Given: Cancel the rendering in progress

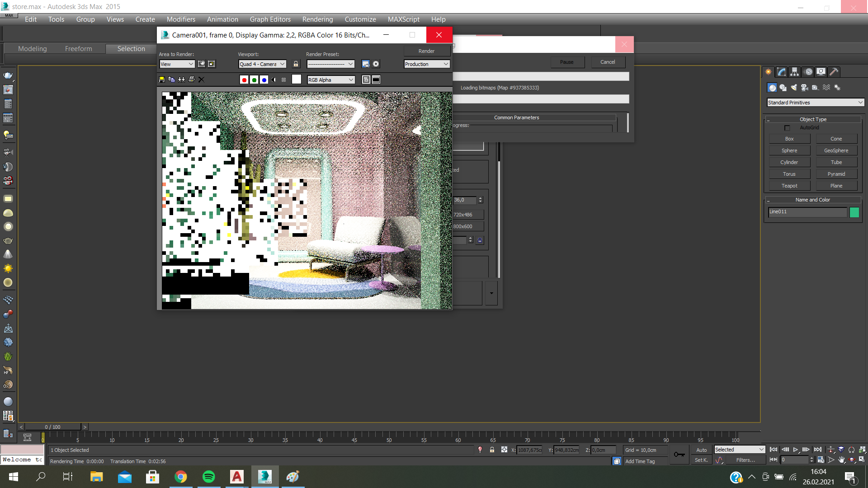Looking at the screenshot, I should pos(608,62).
